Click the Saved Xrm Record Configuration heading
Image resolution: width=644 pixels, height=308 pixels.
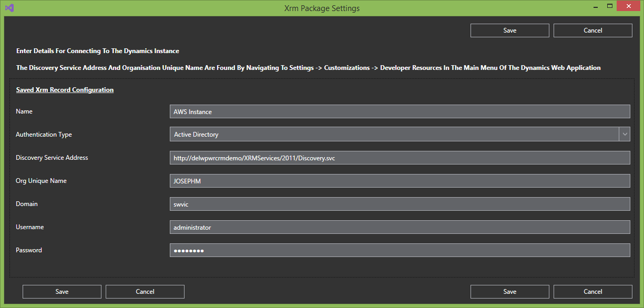[x=65, y=90]
